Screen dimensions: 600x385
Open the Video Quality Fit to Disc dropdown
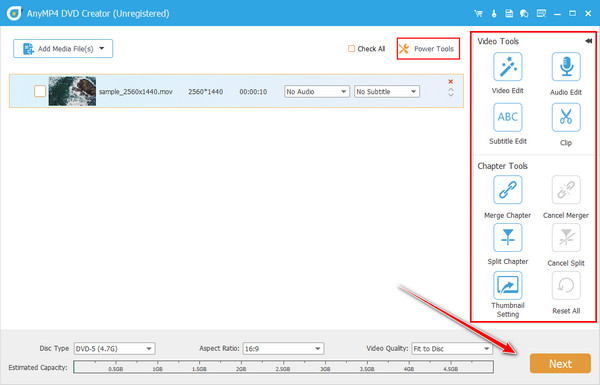(x=452, y=349)
